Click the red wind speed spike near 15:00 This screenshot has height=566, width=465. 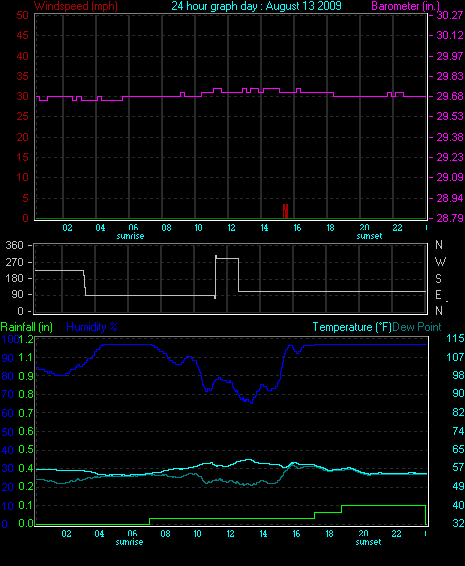click(x=285, y=211)
